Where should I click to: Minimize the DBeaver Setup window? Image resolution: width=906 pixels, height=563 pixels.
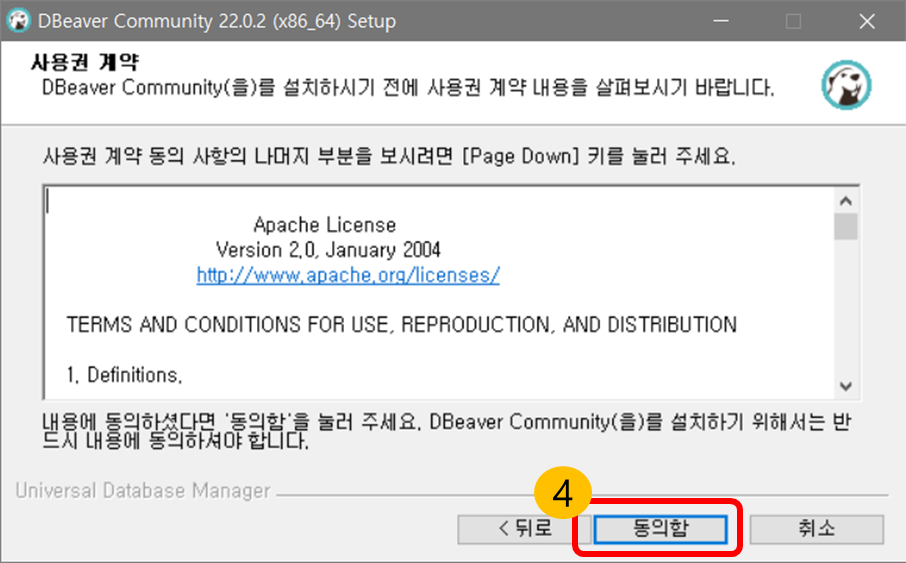pos(721,21)
